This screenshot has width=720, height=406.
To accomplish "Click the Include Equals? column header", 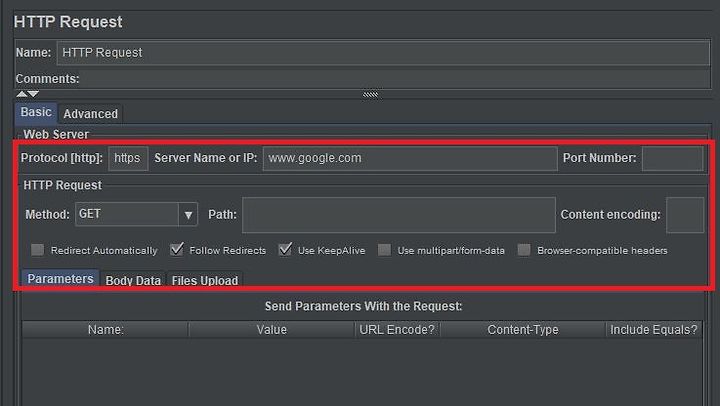I will click(654, 329).
